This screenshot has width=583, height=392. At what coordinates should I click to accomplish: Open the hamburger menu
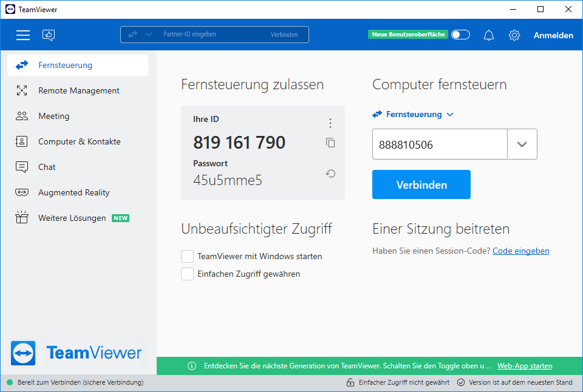[22, 35]
